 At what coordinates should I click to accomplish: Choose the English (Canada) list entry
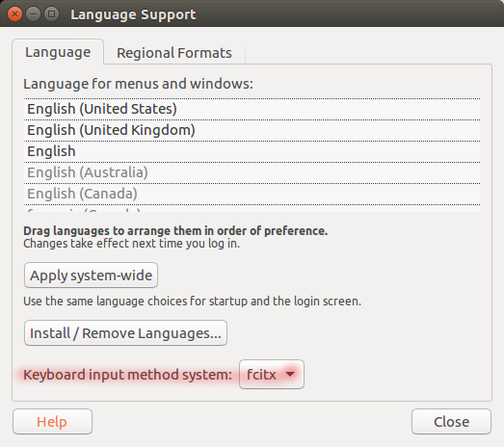point(252,194)
